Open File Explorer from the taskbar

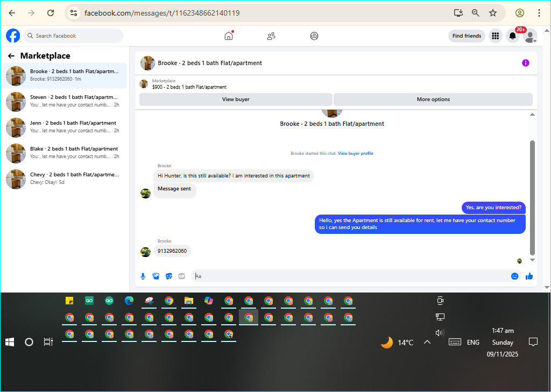tap(189, 301)
